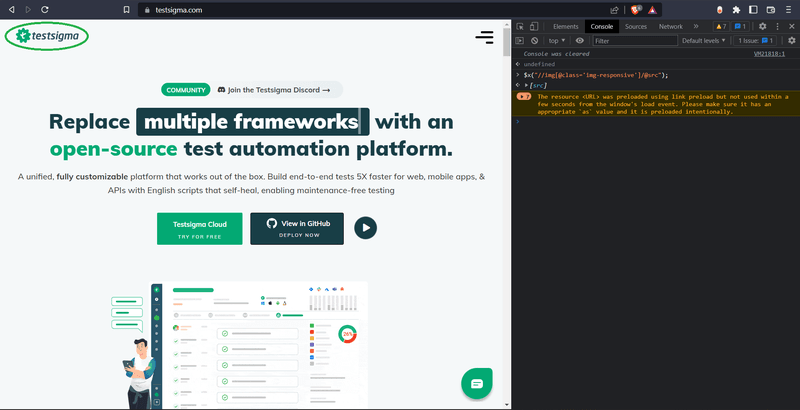
Task: Open the 1 Issue link in console toolbar
Action: point(756,40)
